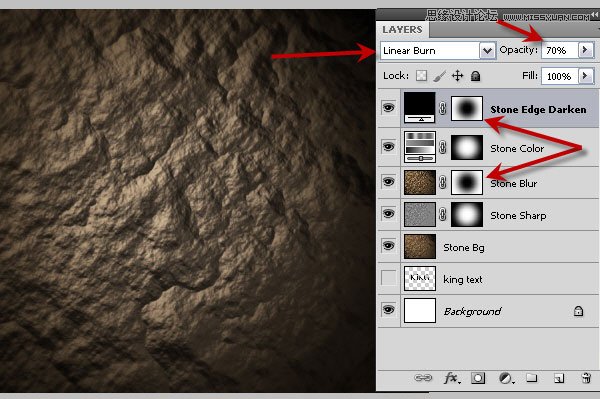Hide the Stone Bg layer
600x399 pixels.
point(388,245)
